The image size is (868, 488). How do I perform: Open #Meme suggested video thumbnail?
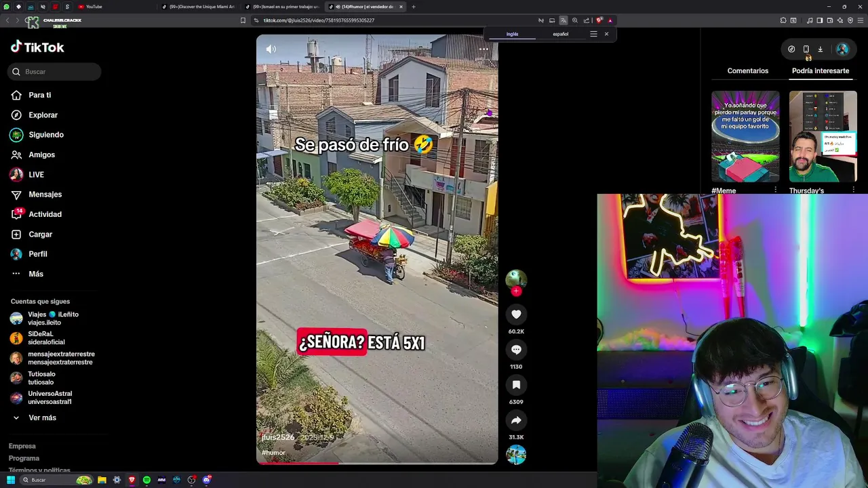pos(745,136)
